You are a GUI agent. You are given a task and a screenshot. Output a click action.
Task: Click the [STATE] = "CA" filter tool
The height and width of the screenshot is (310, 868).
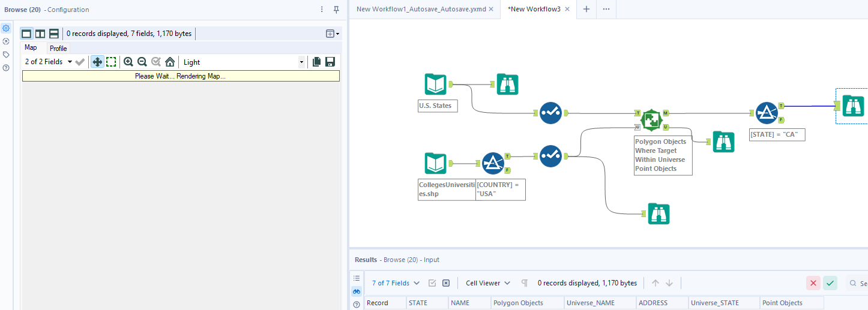(767, 113)
